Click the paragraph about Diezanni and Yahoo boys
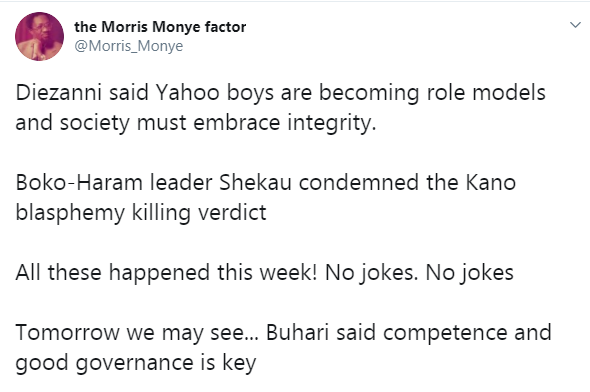Viewport: 590px width, 392px height. coord(281,108)
